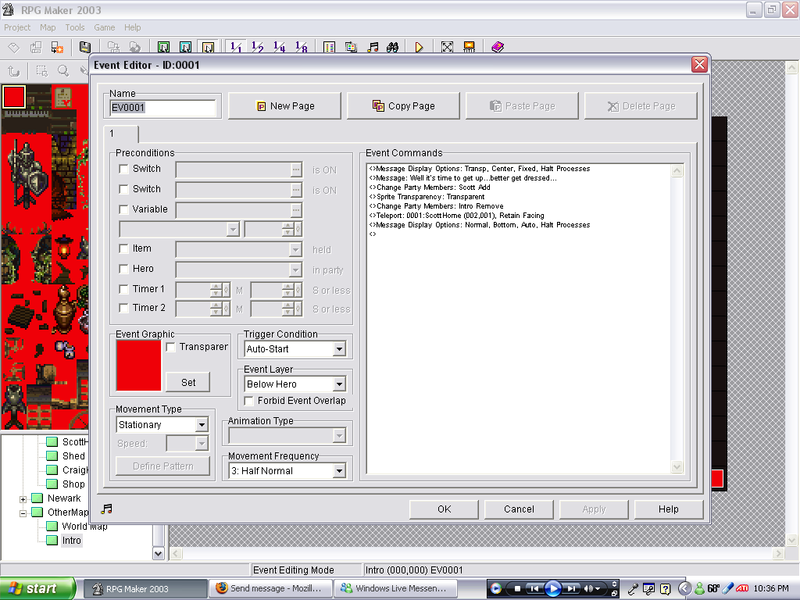This screenshot has width=800, height=600.
Task: Click the Name input field
Action: (x=163, y=108)
